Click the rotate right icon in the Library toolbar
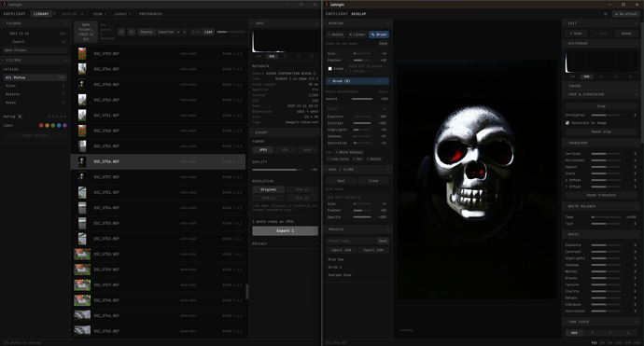The image size is (644, 346). [132, 32]
